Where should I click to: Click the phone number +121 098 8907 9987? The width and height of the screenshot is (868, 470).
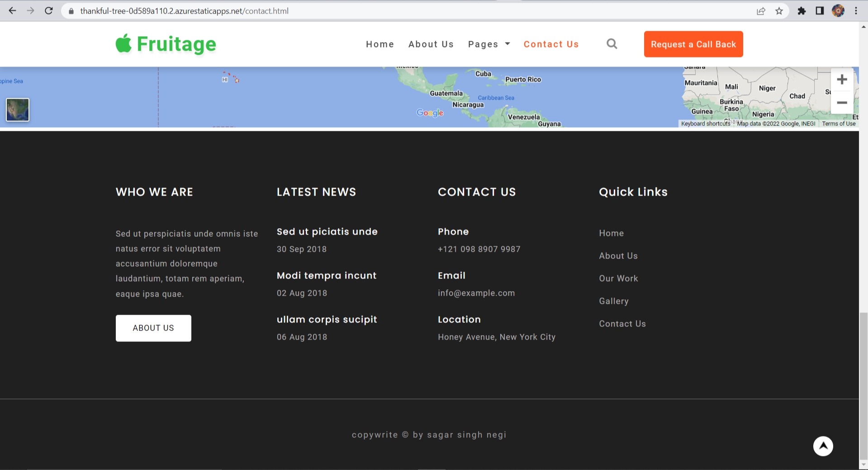479,249
